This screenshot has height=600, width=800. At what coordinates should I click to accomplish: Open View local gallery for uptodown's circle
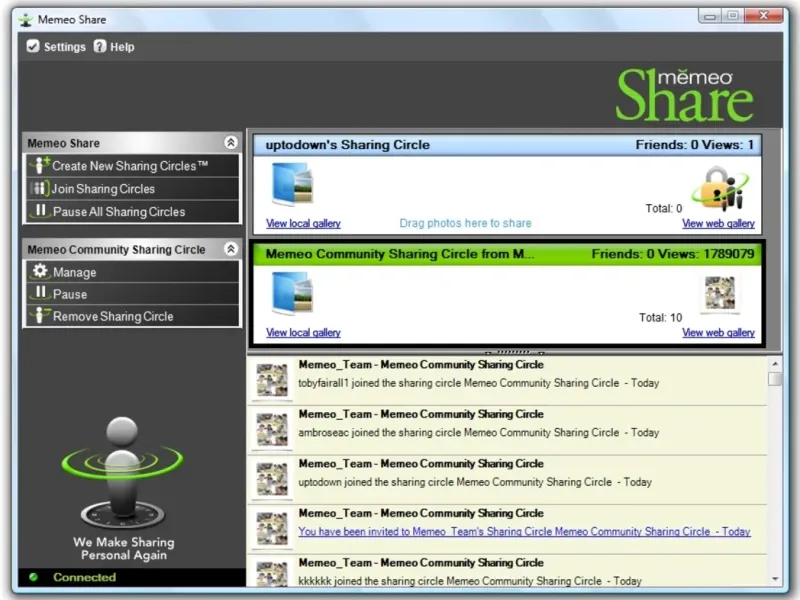(x=303, y=223)
